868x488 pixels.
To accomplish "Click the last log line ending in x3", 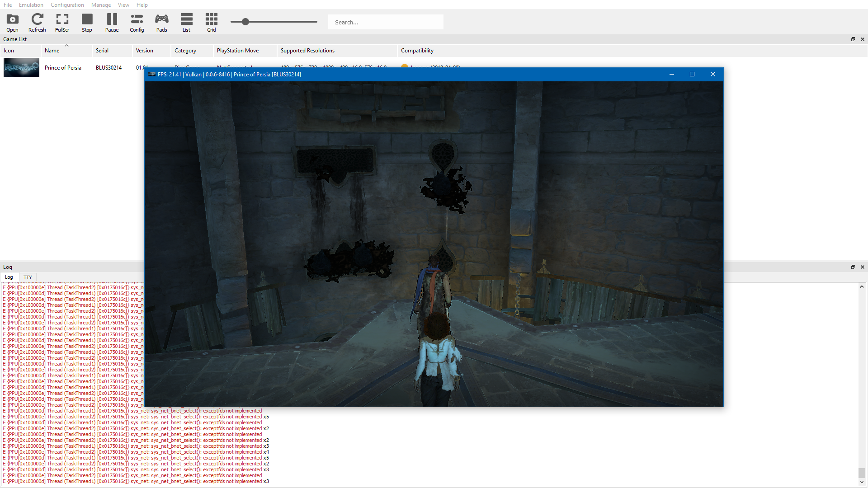I will coord(136,482).
